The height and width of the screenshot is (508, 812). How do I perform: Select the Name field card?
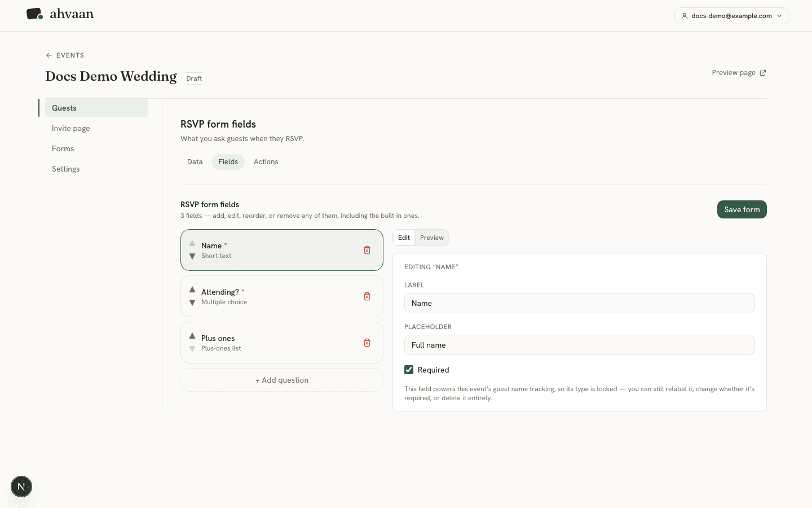(282, 250)
